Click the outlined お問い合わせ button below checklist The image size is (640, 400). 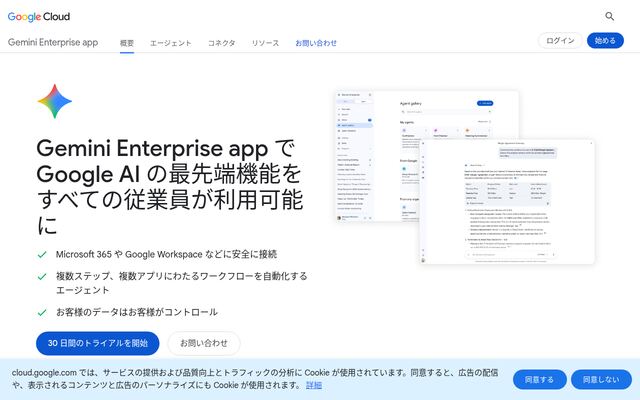tap(204, 343)
